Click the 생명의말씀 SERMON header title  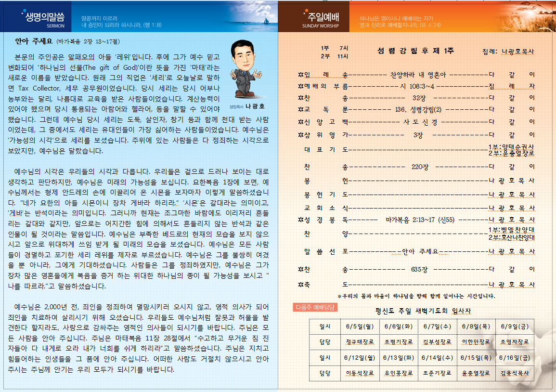point(44,19)
